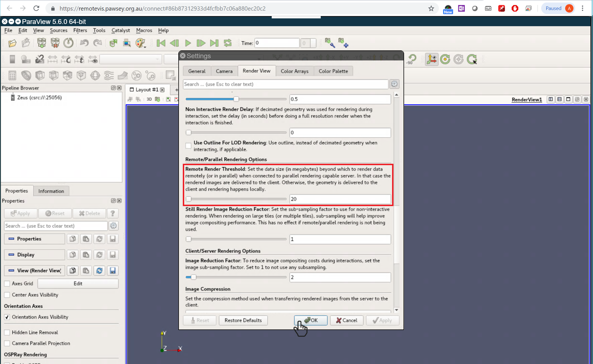This screenshot has width=593, height=364.
Task: Click the Slice filter icon
Action: click(x=54, y=75)
